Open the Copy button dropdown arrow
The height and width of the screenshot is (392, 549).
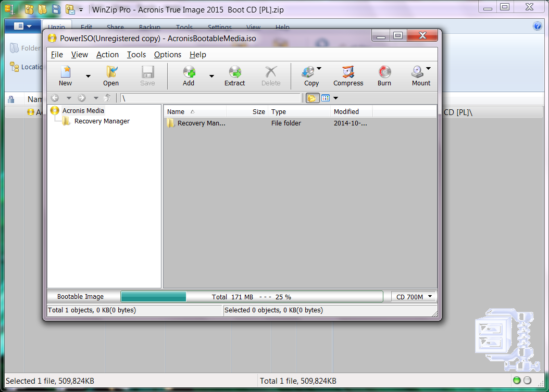pyautogui.click(x=319, y=69)
